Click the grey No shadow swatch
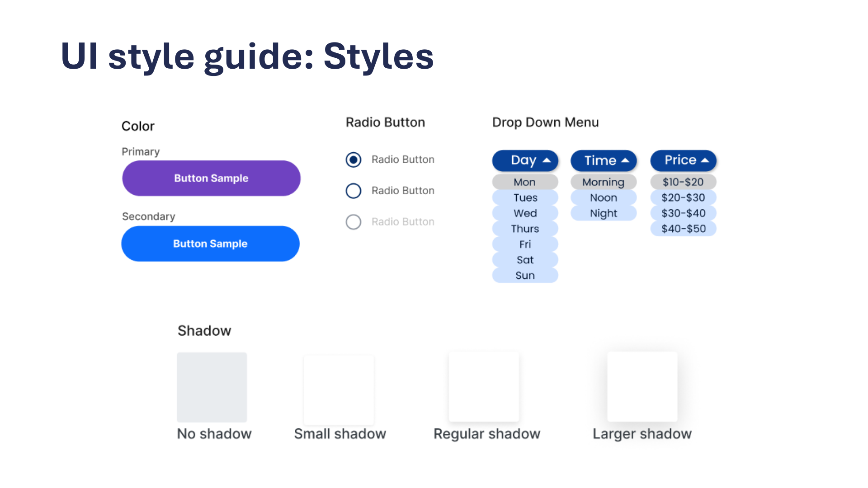The height and width of the screenshot is (488, 868). [212, 387]
